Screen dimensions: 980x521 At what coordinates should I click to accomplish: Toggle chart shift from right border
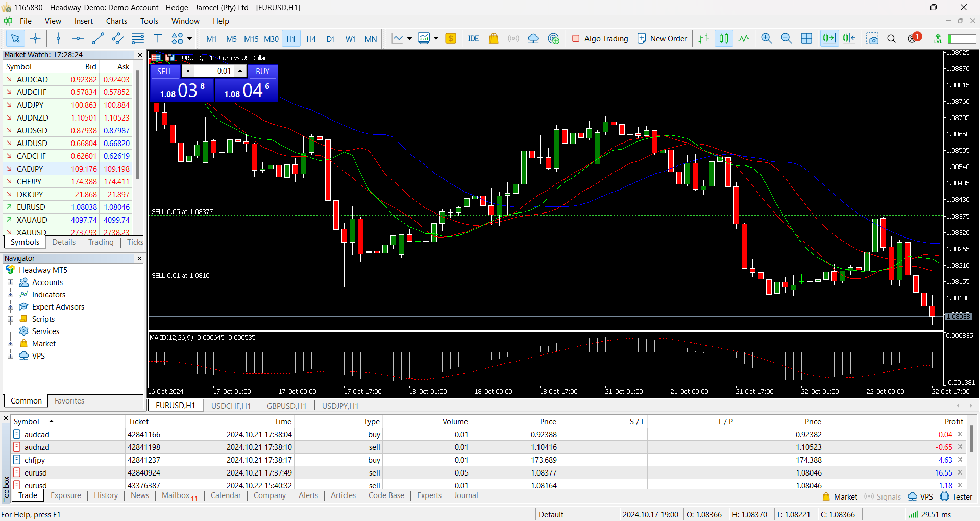click(x=849, y=39)
